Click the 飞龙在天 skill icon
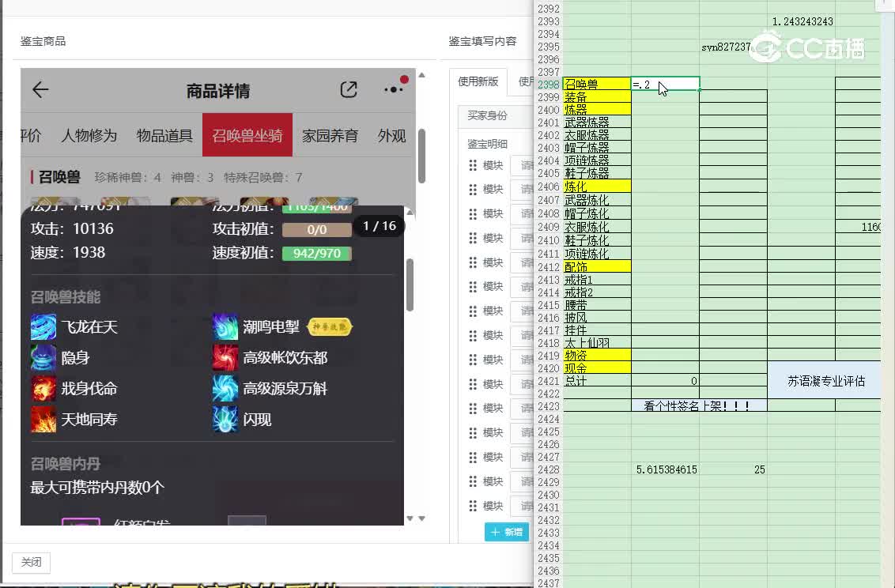This screenshot has width=895, height=588. (43, 326)
